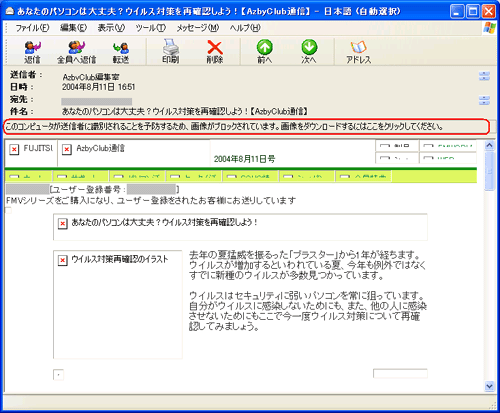Click the 転送 (Forward) toolbar icon
The image size is (500, 413).
[121, 52]
